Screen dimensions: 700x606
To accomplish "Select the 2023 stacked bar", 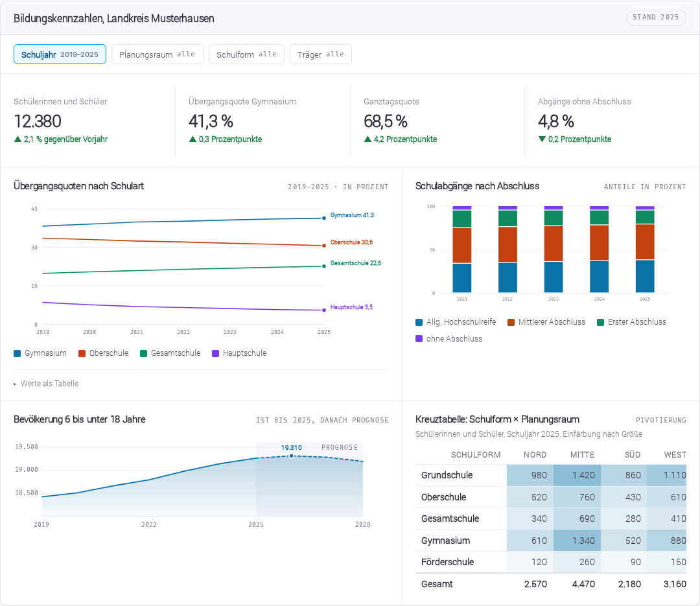I will (554, 249).
